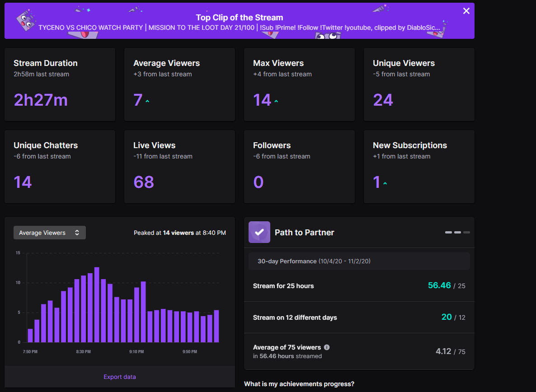Click the Followers value 0
The image size is (536, 392).
coord(259,182)
